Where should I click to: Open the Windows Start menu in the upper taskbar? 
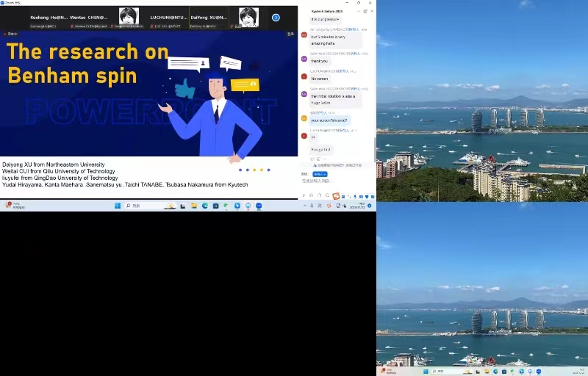pos(118,206)
